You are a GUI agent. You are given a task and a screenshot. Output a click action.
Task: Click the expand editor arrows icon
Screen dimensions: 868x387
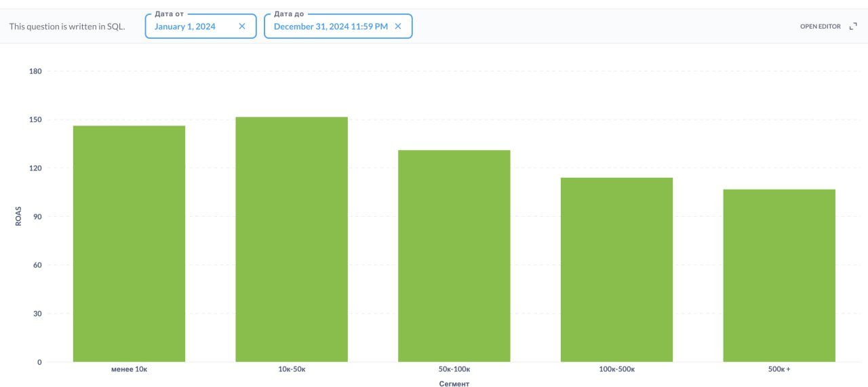[x=853, y=26]
